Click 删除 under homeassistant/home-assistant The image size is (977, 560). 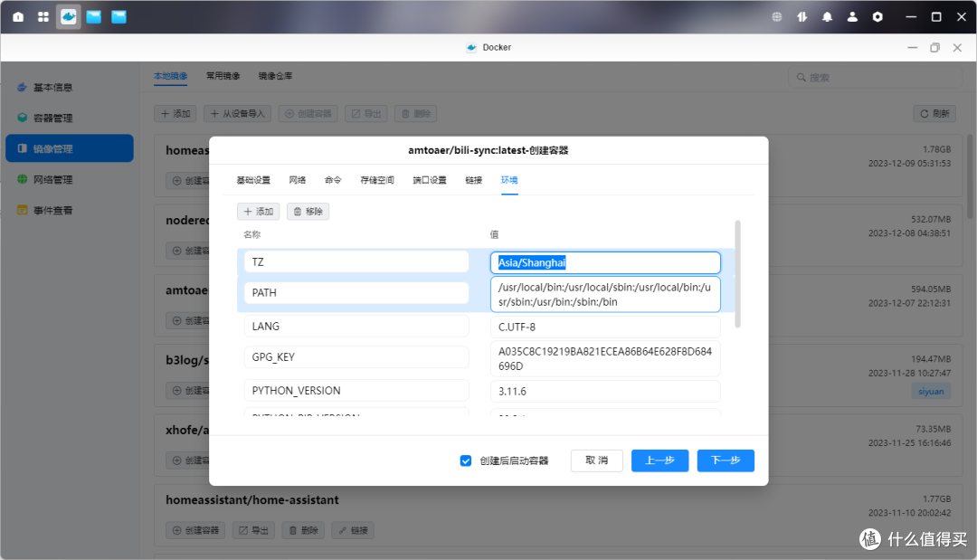tap(303, 531)
